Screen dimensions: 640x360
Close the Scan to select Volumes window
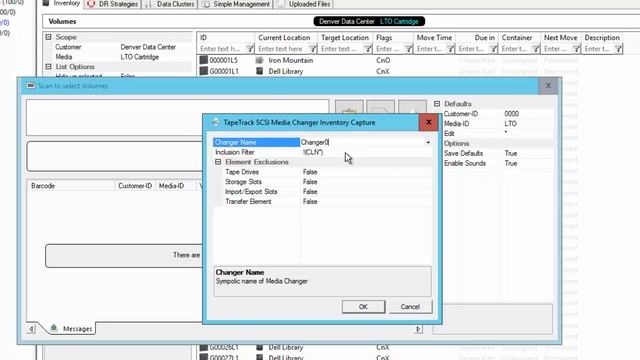(548, 86)
